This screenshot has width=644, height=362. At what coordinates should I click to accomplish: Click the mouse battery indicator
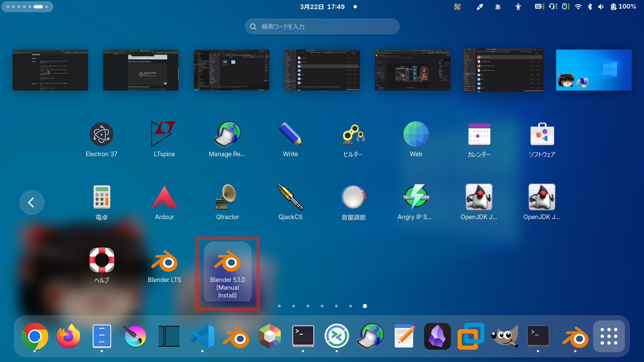[x=566, y=7]
